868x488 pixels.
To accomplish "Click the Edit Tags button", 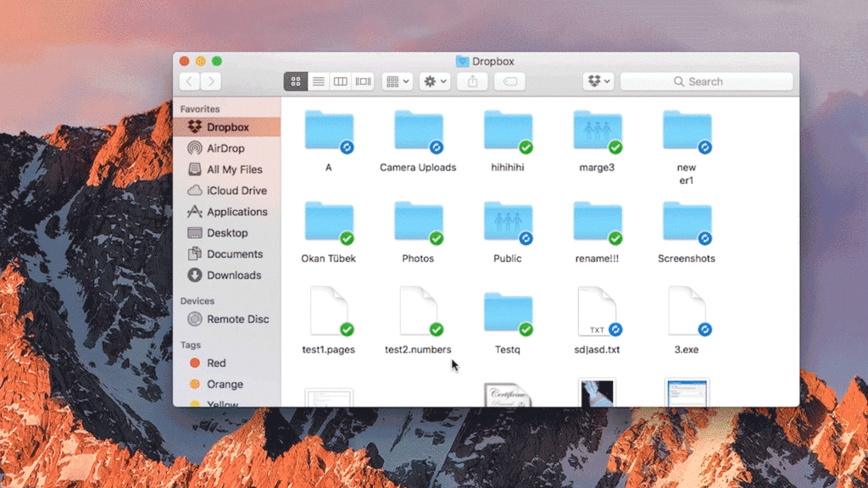I will pos(509,81).
